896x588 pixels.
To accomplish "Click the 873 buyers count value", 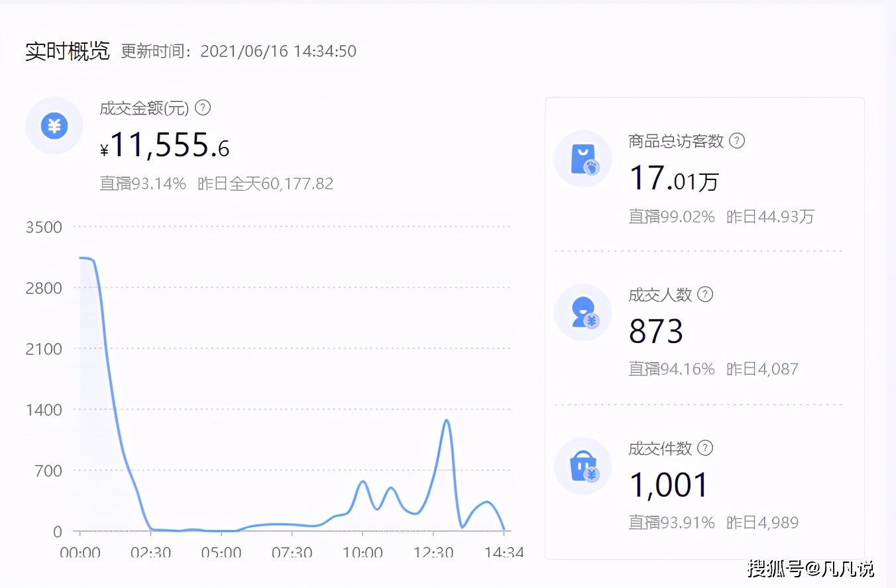I will tap(655, 332).
